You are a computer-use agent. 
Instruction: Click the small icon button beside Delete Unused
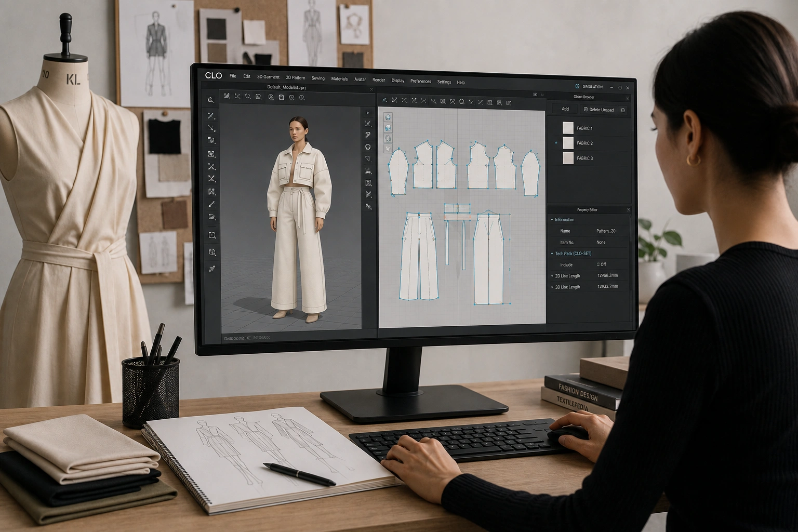tap(623, 110)
